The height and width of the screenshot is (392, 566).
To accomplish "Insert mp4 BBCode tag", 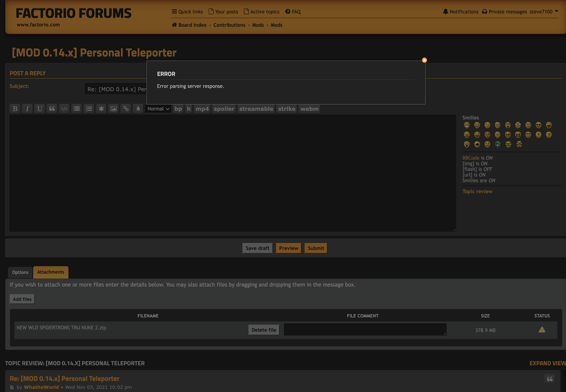I will [x=202, y=109].
